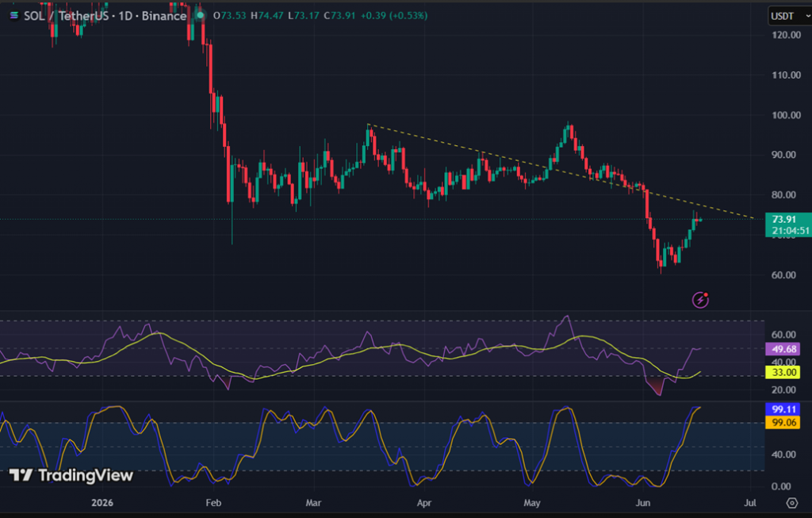Click the 90.00 price axis label

pyautogui.click(x=783, y=155)
